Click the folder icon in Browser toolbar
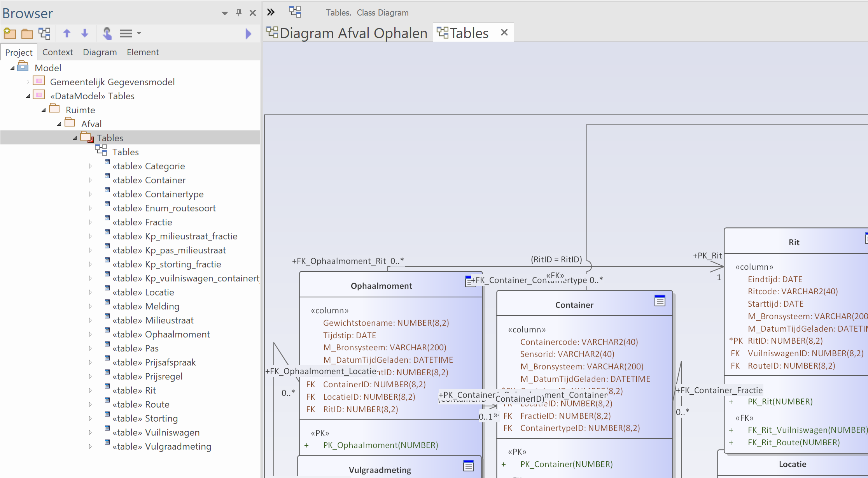This screenshot has width=868, height=478. click(27, 33)
